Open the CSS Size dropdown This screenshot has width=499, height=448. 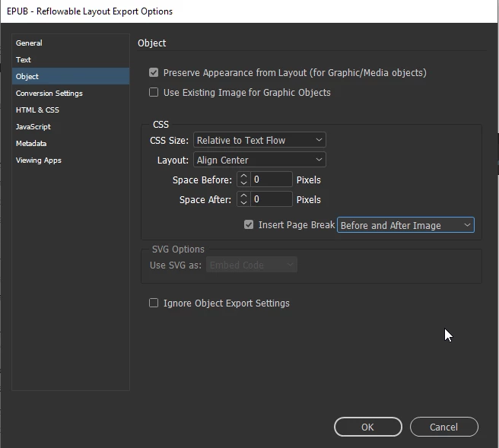click(259, 140)
